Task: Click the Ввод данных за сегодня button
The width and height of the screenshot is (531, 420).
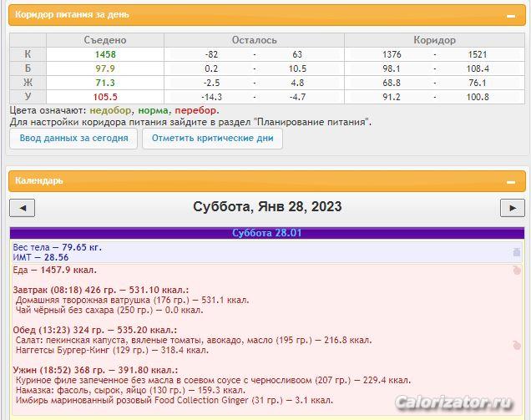Action: [73, 139]
